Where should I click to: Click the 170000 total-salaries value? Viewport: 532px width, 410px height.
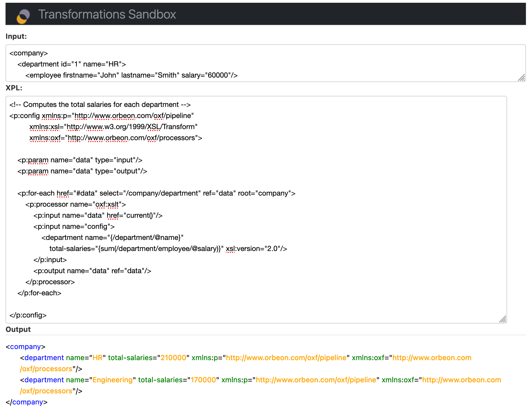(x=203, y=380)
